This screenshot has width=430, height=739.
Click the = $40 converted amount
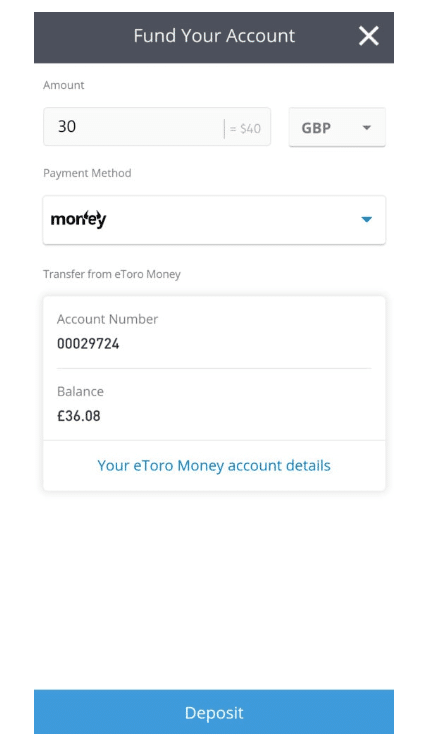[245, 129]
